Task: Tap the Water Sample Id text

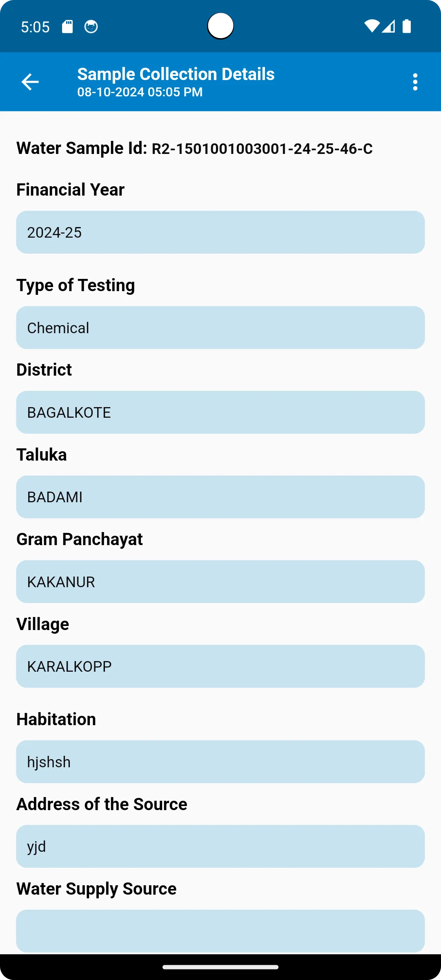Action: (x=194, y=148)
